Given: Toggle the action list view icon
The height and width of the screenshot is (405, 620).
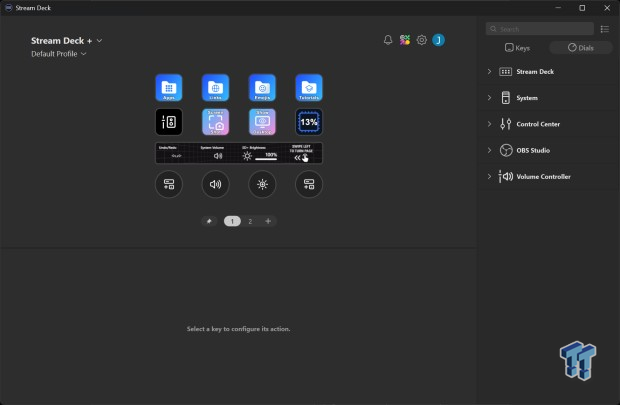Looking at the screenshot, I should point(605,29).
